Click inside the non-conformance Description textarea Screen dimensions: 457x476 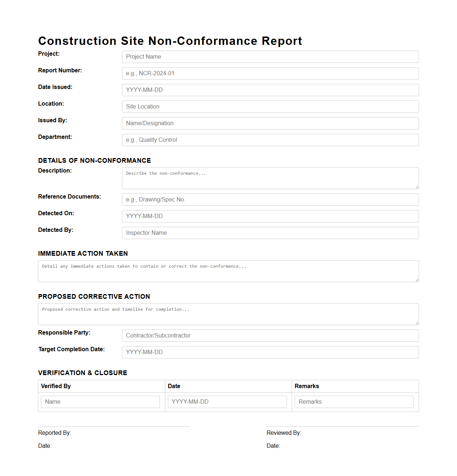[270, 178]
